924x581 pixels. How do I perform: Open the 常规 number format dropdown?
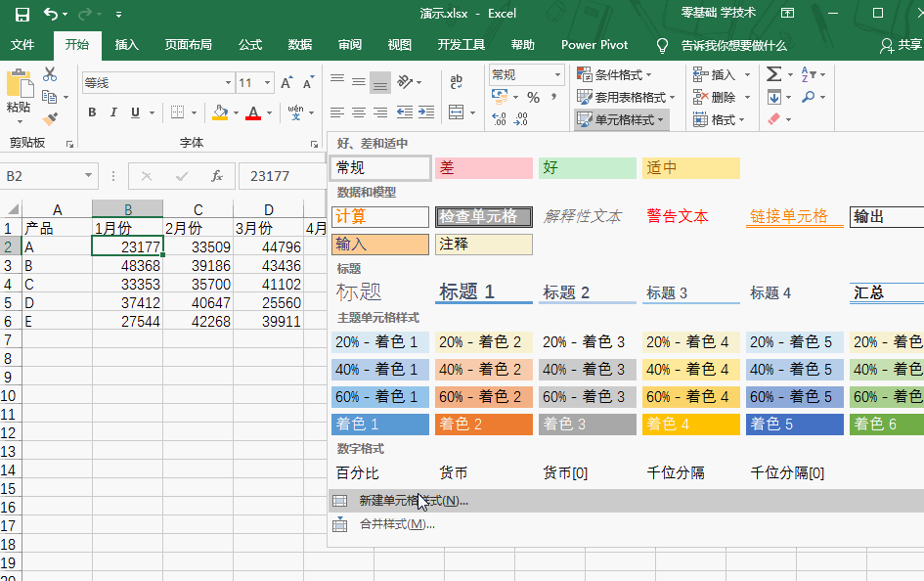pyautogui.click(x=557, y=75)
